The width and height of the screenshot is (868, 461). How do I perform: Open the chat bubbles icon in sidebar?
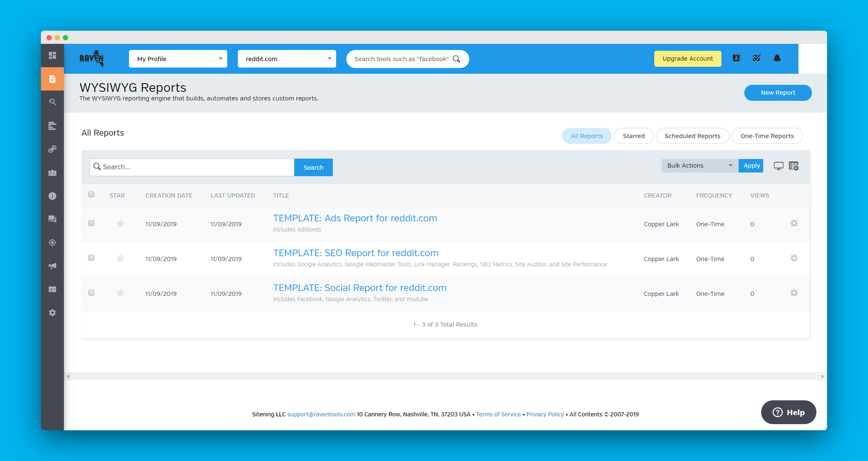point(52,219)
